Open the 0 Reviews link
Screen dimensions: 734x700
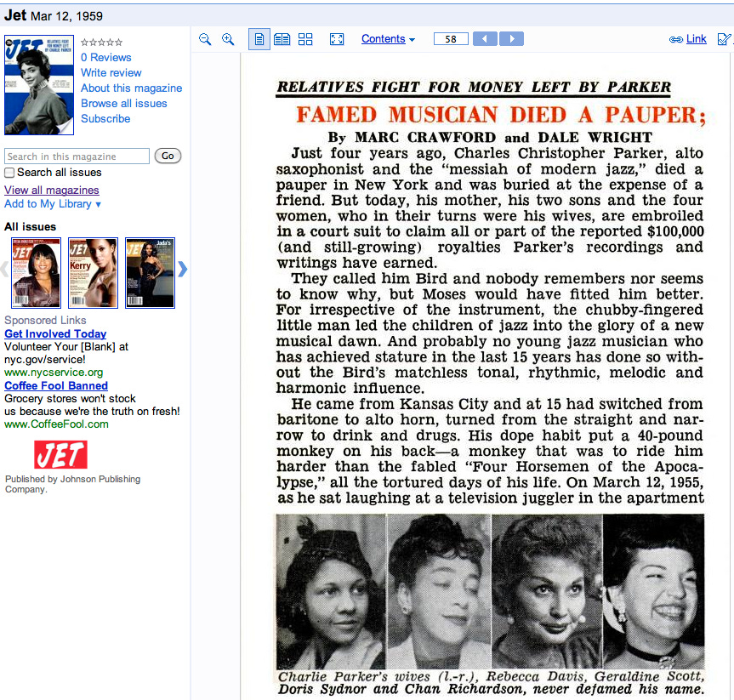coord(105,58)
